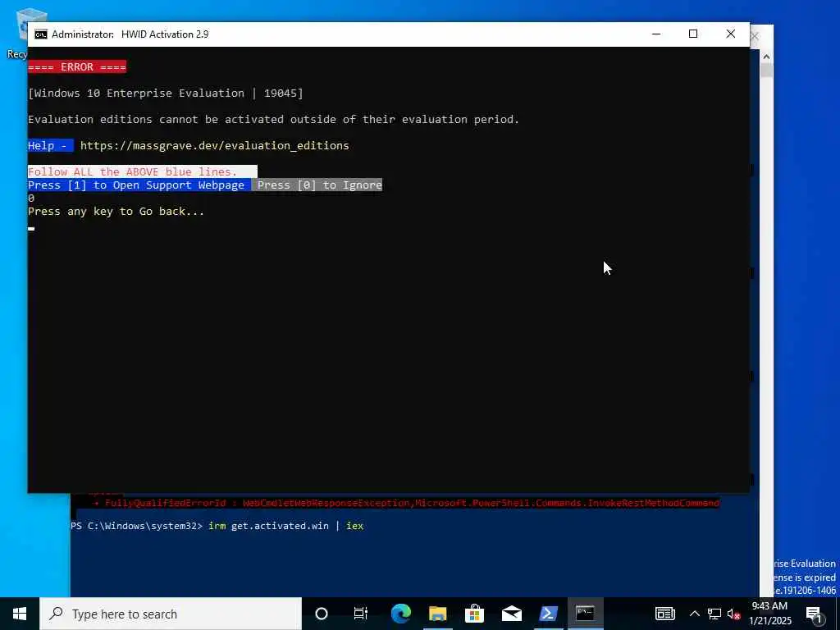Open News and interests taskbar icon
The image size is (840, 630).
click(664, 614)
